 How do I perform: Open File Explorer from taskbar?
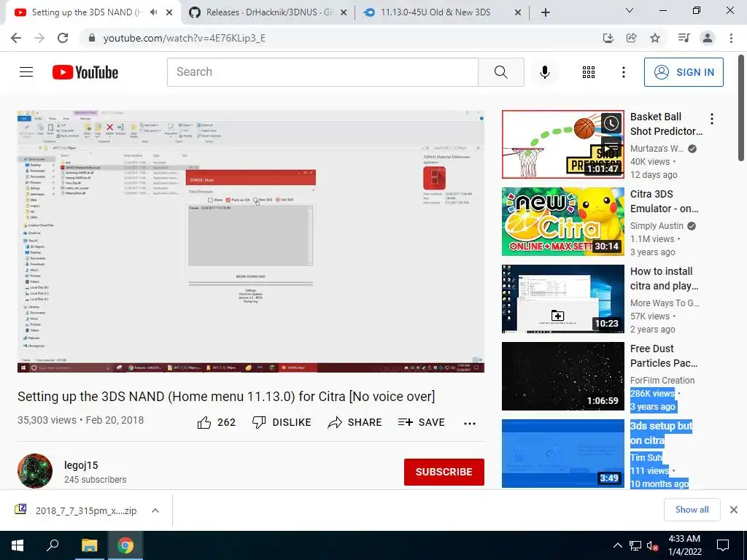pyautogui.click(x=89, y=545)
